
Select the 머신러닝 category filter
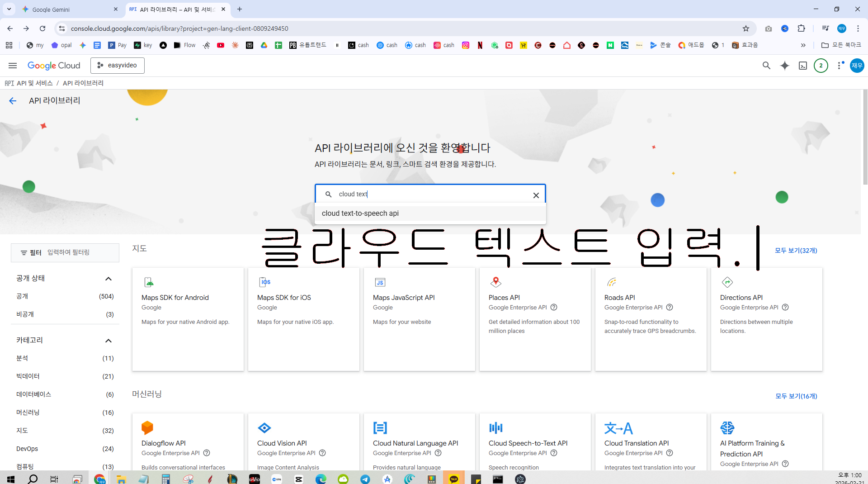pyautogui.click(x=65, y=413)
